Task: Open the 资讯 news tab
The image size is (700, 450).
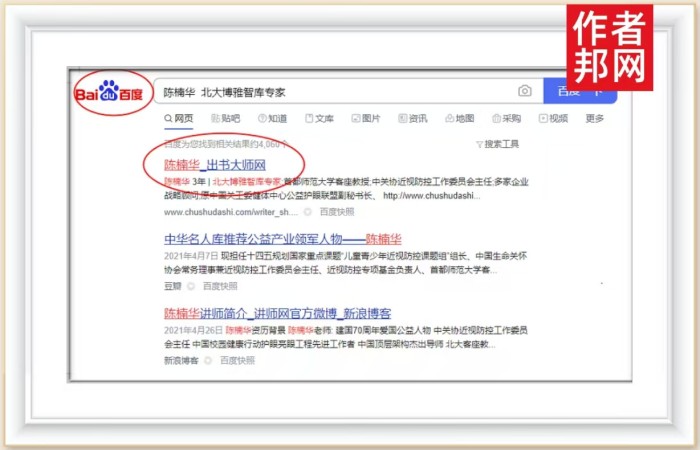Action: 412,118
